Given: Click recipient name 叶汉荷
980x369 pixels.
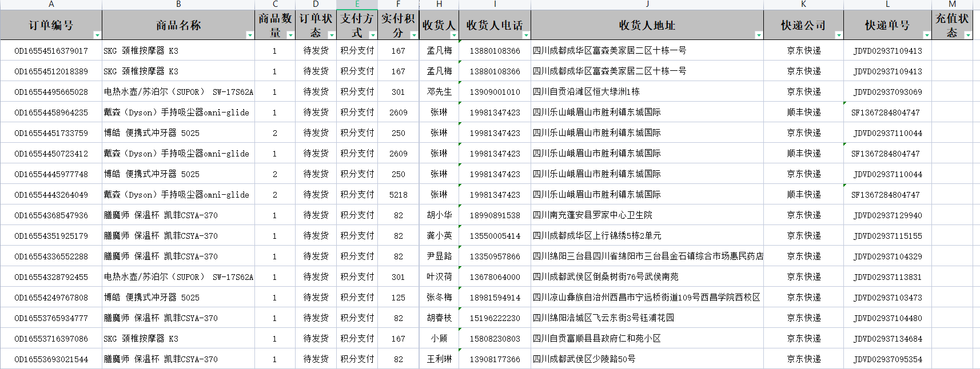Looking at the screenshot, I should [439, 277].
